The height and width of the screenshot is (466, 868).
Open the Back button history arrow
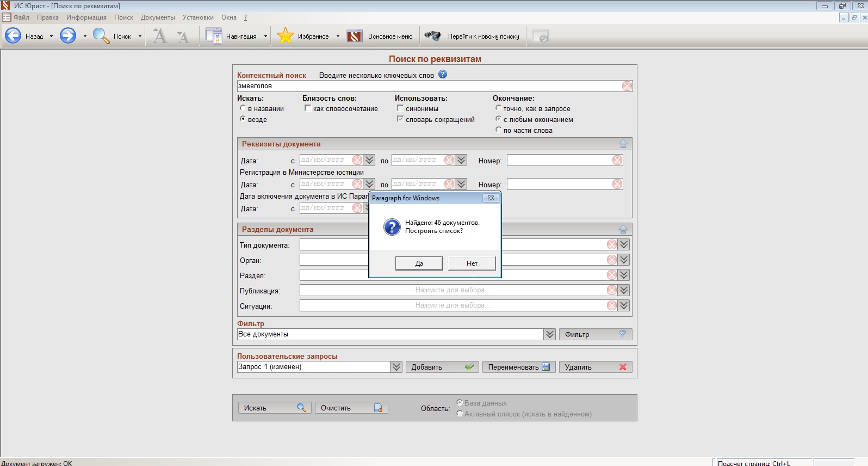pyautogui.click(x=51, y=36)
